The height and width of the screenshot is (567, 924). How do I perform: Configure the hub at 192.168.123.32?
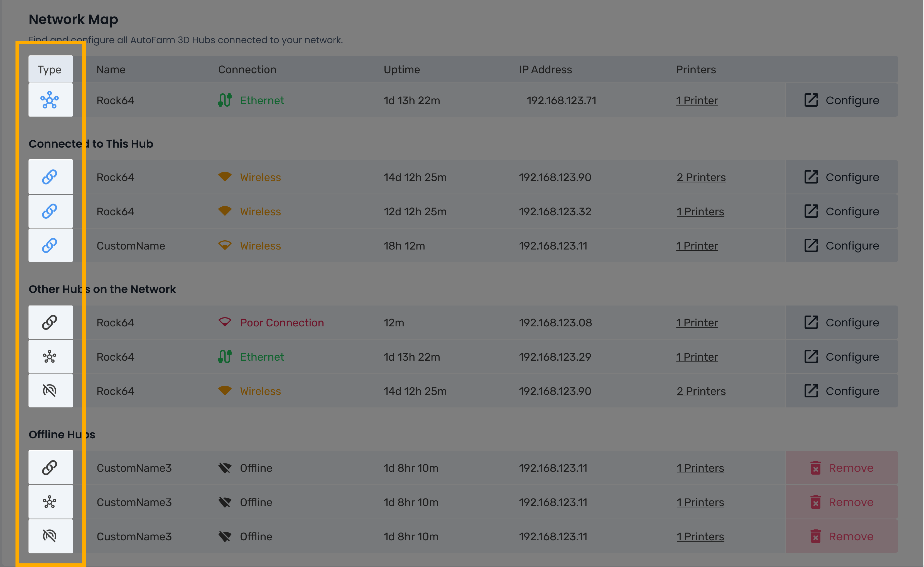click(842, 211)
